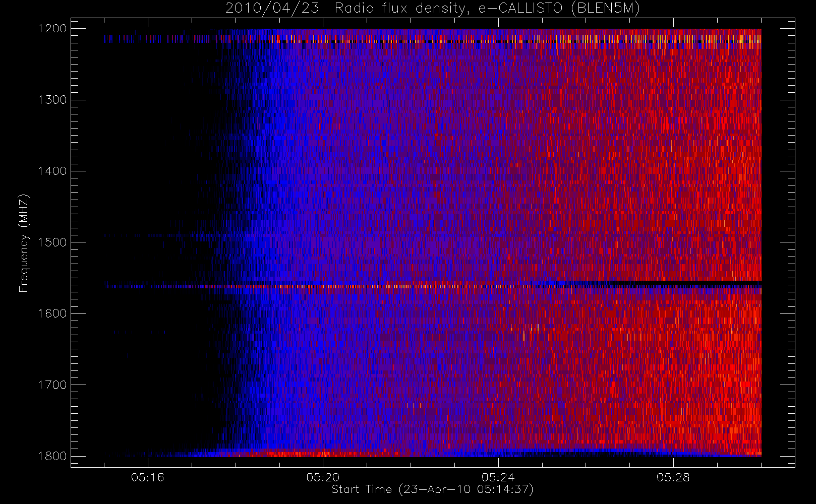Click the plot title "Radio flux density, e-CALLISTO (BLEN5M)"
816x504 pixels.
tap(487, 9)
